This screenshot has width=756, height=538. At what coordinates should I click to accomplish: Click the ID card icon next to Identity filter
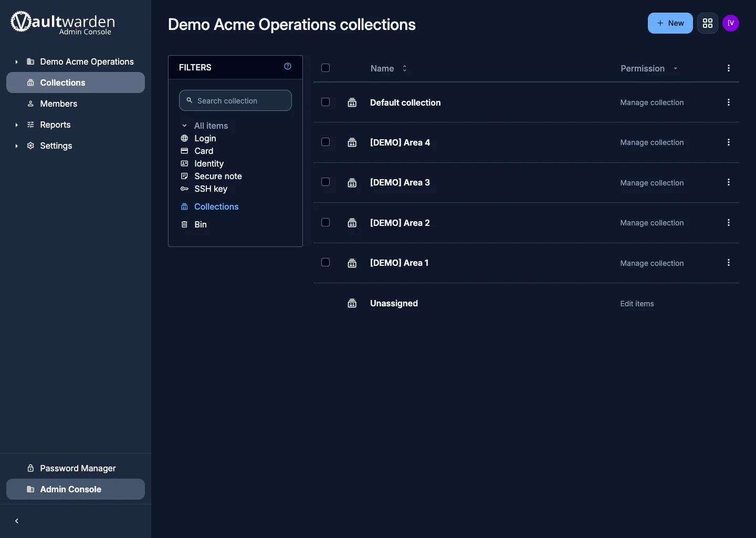[184, 163]
